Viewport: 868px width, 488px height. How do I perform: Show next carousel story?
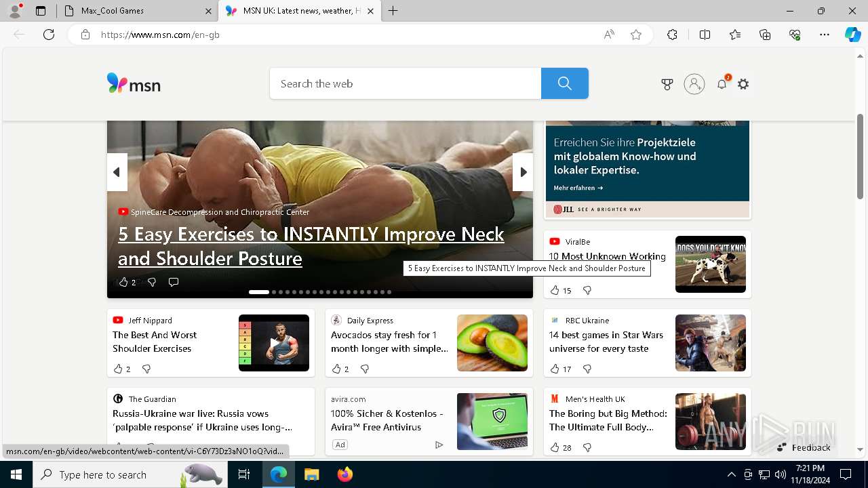click(523, 172)
